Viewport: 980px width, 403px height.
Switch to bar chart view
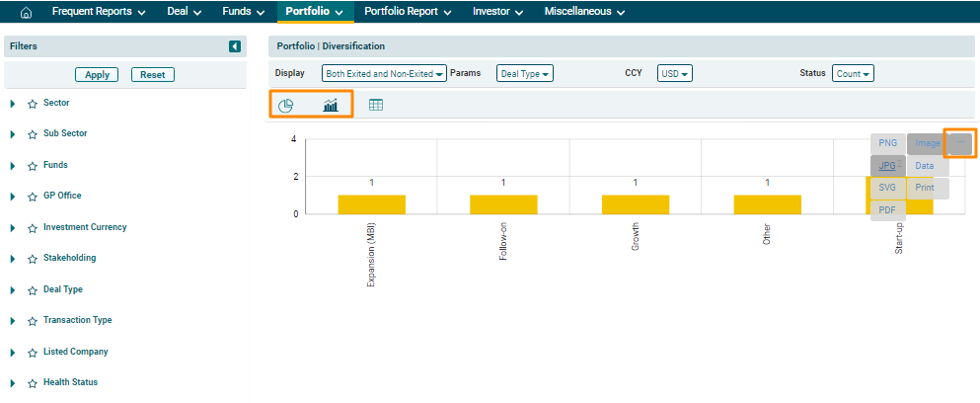coord(331,105)
